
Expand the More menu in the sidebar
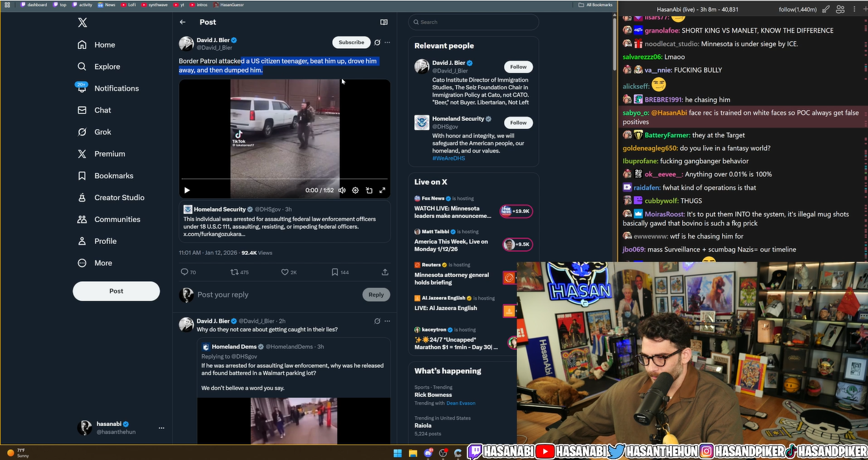tap(95, 263)
